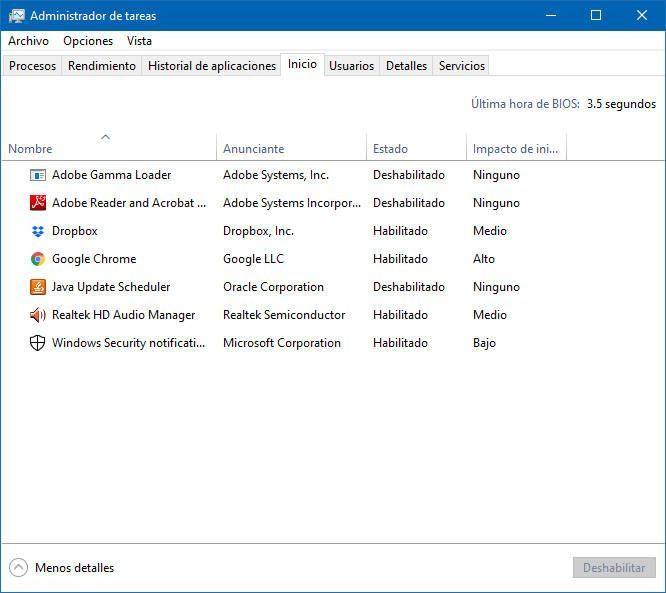Click the Deshabilitar button
This screenshot has width=666, height=593.
614,568
